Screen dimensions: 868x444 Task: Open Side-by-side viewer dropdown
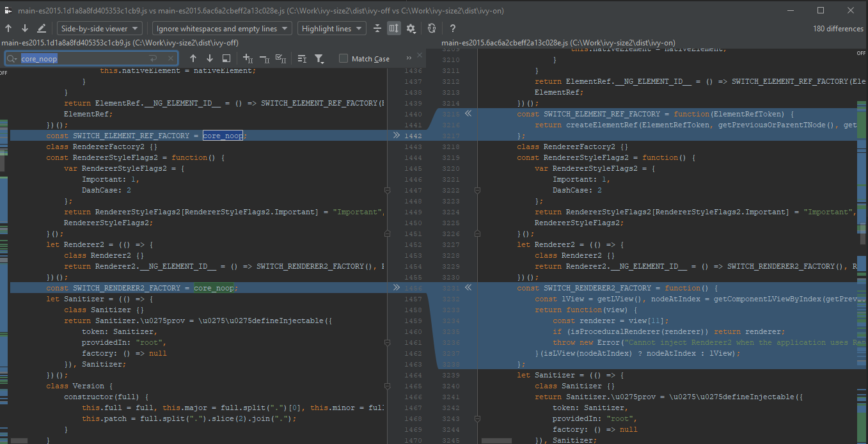[x=100, y=28]
